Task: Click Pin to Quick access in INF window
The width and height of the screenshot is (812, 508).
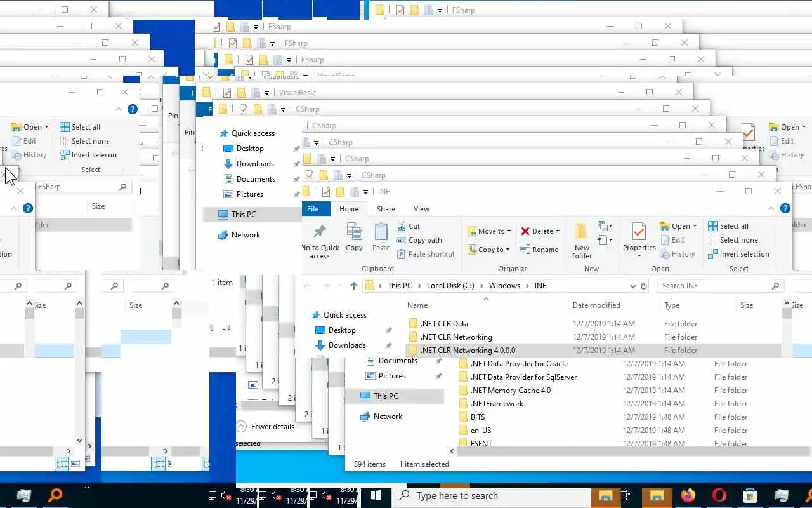Action: 320,241
